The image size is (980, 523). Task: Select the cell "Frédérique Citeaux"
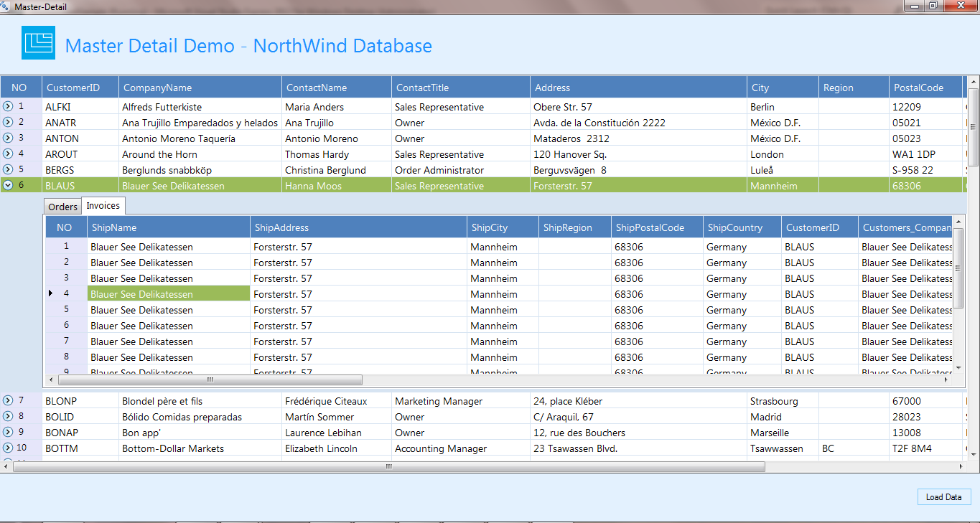click(337, 401)
